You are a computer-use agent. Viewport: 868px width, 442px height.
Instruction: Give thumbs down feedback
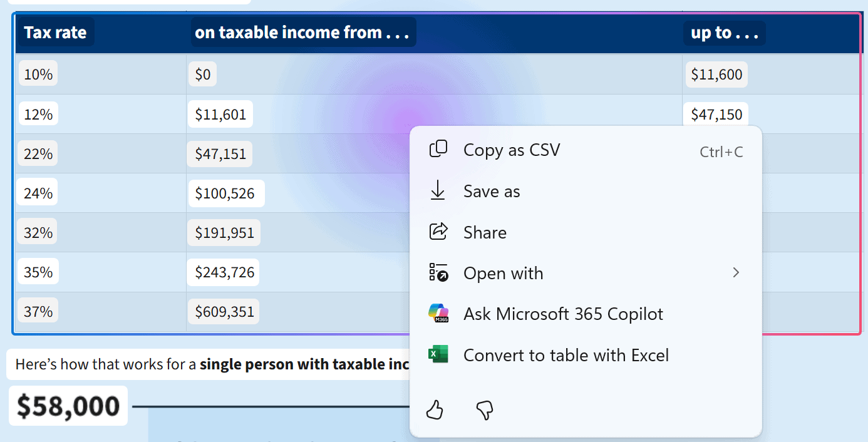click(485, 410)
